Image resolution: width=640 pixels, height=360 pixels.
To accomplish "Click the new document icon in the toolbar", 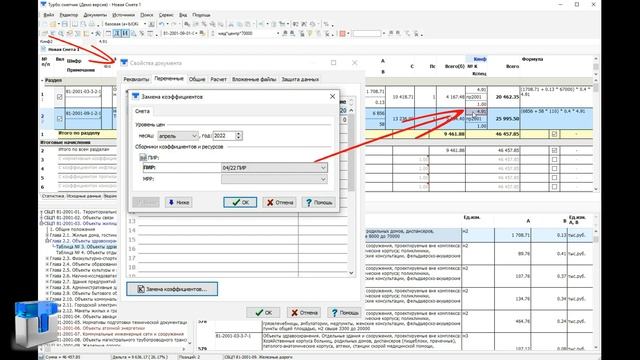I will (x=44, y=24).
